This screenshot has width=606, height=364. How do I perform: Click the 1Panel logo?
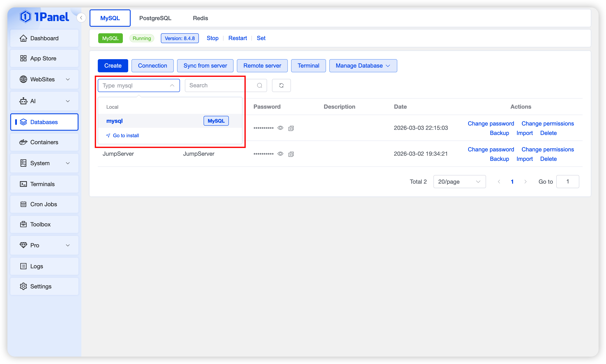pyautogui.click(x=44, y=17)
